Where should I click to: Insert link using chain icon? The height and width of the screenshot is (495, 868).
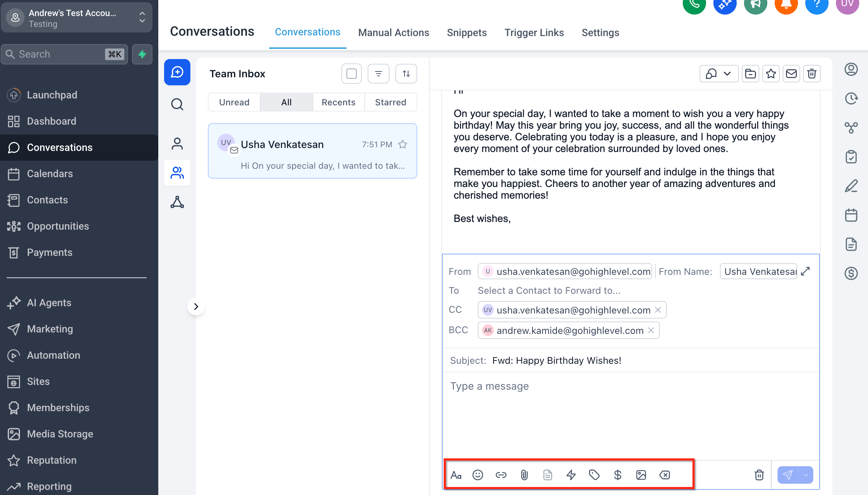(501, 475)
